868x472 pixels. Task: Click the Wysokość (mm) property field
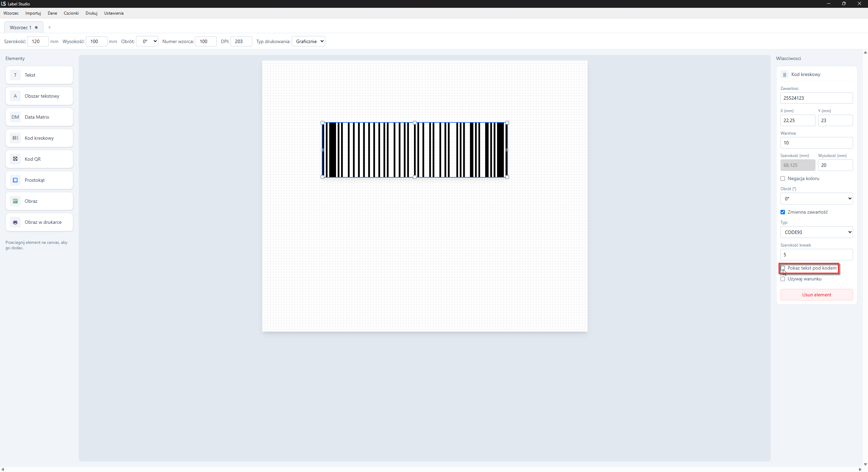coord(835,165)
